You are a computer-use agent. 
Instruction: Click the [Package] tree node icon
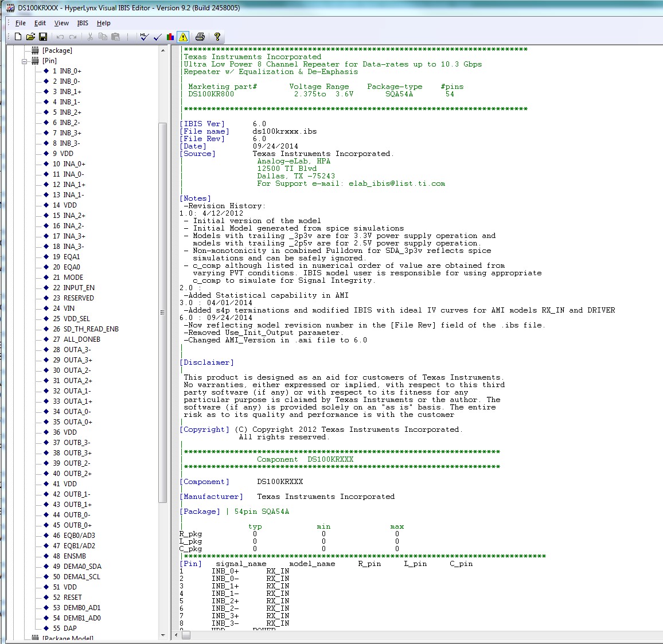[35, 50]
